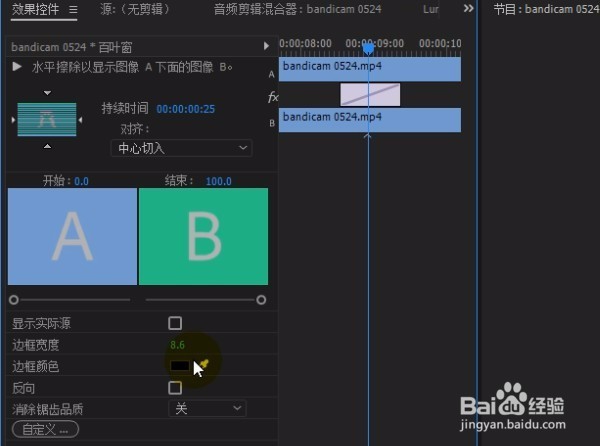Click the start preview slider handle under A

coord(14,300)
